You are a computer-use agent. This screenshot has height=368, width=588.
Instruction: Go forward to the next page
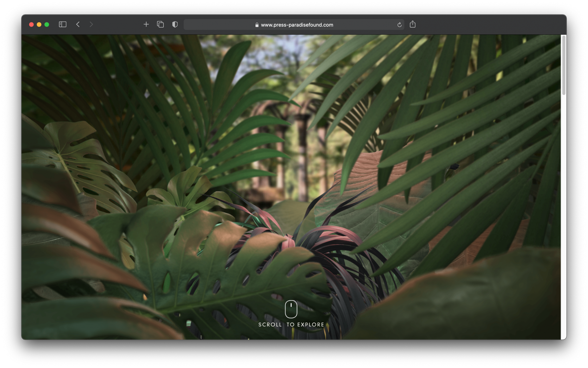tap(91, 24)
